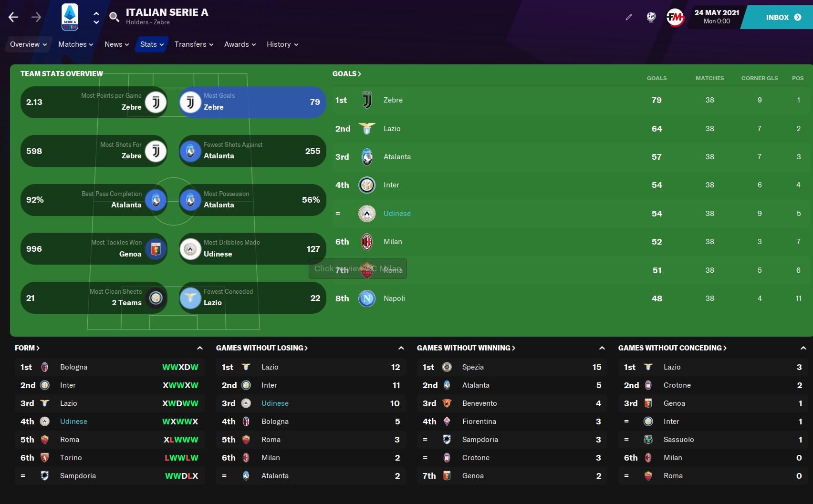Click the competition up/down switcher arrows
The image size is (813, 504).
pyautogui.click(x=96, y=18)
